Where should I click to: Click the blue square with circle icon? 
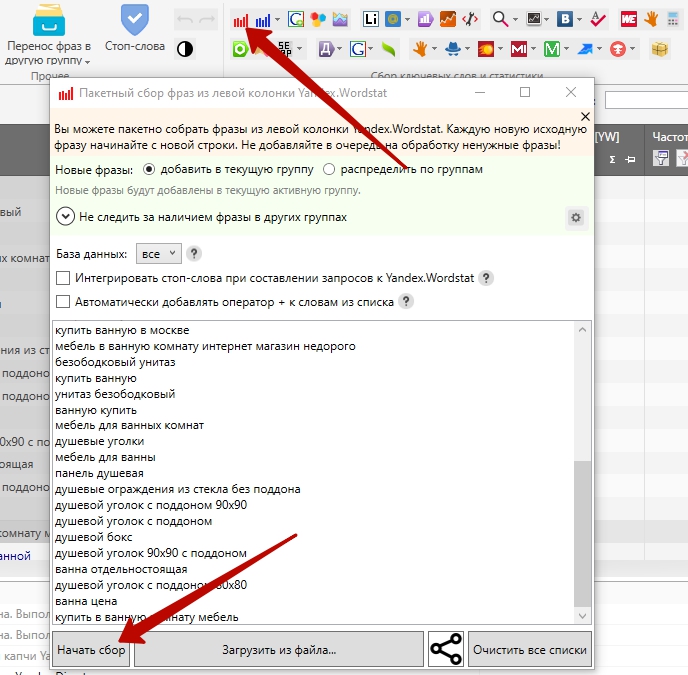pos(393,19)
